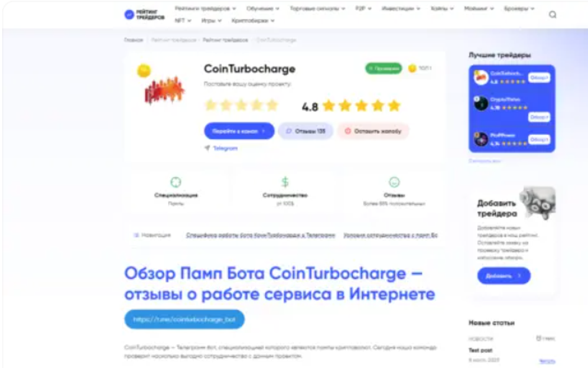Click the green dollar Сотрудничество icon
Image resolution: width=588 pixels, height=368 pixels.
[285, 182]
